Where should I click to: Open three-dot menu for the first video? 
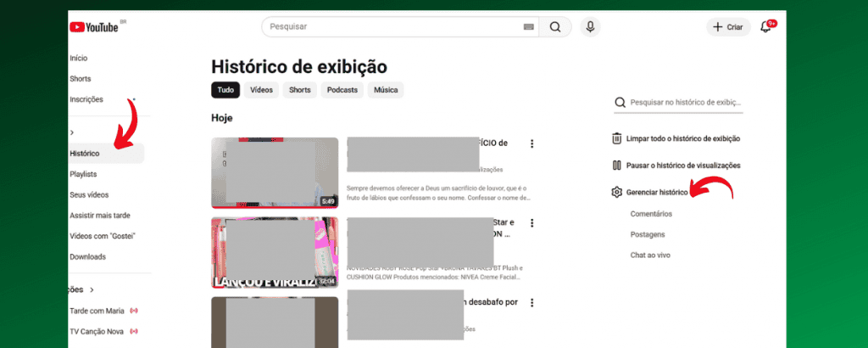coord(531,143)
